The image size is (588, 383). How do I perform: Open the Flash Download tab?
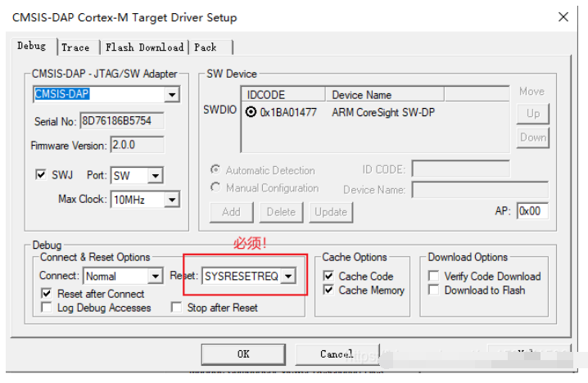tap(144, 47)
